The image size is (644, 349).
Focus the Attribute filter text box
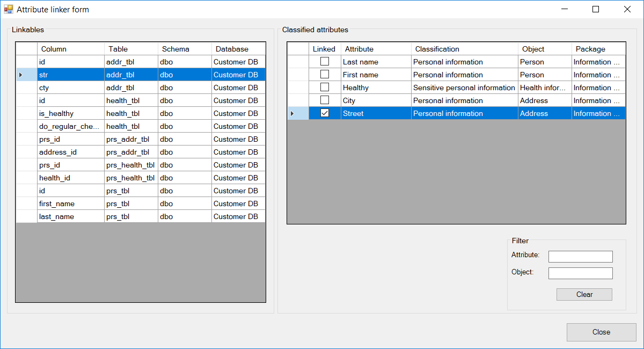pyautogui.click(x=580, y=257)
